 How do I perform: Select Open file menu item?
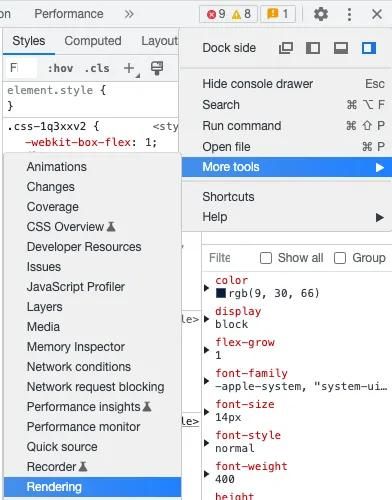[x=287, y=147]
